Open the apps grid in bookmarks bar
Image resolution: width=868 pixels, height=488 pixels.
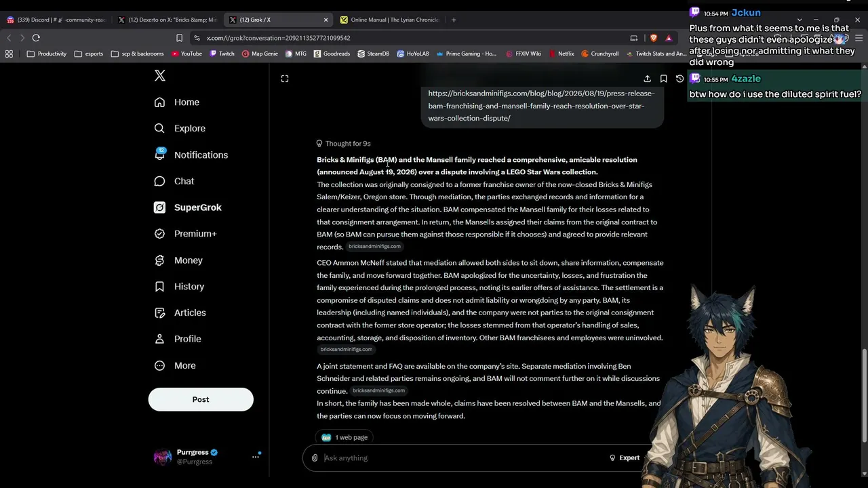pos(9,54)
